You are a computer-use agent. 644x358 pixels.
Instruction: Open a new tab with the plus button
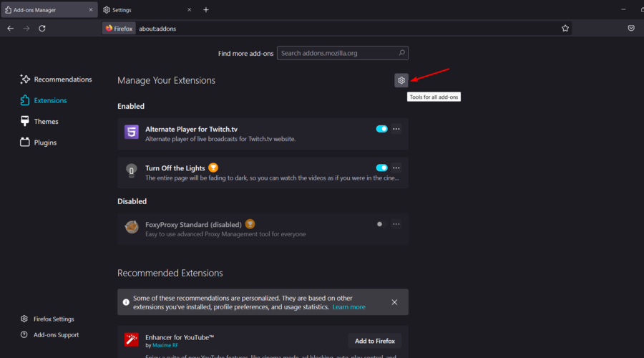[206, 10]
